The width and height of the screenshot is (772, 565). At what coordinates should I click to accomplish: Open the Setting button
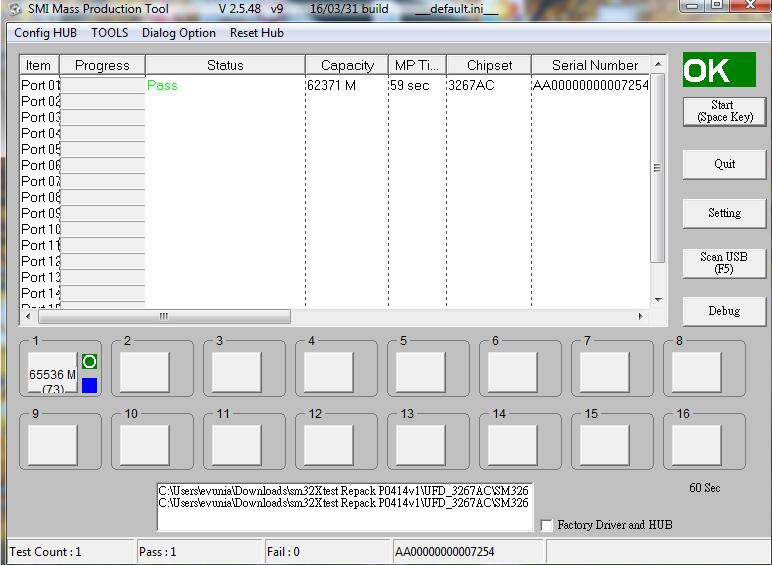click(x=725, y=213)
